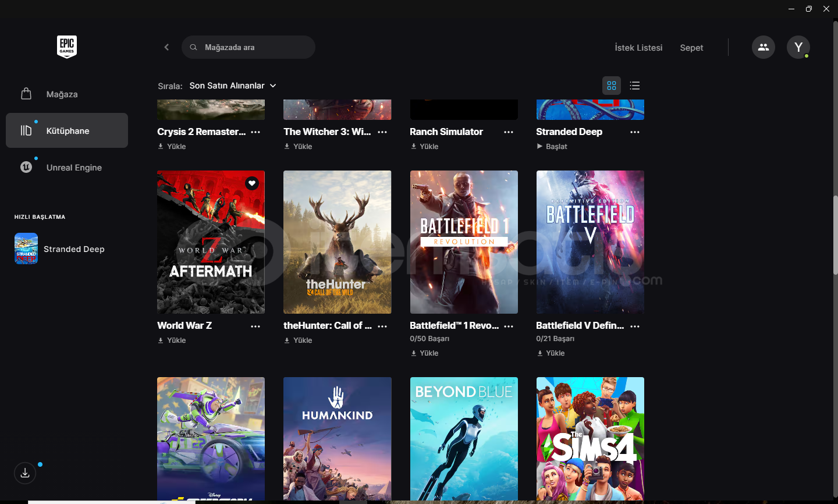Open Battlefield 1 Revolution cover
The height and width of the screenshot is (504, 838).
464,242
